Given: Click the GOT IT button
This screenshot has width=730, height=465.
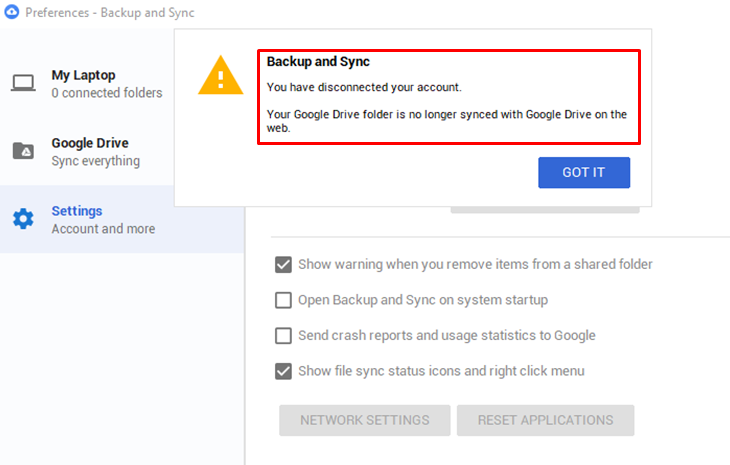Looking at the screenshot, I should click(584, 173).
